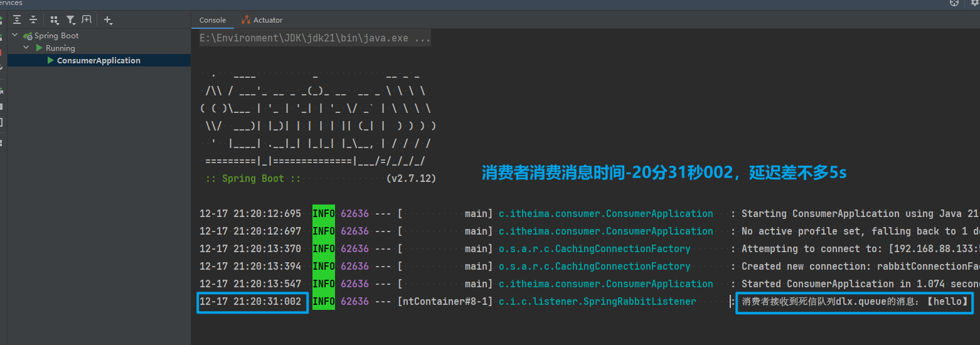Click the Spring Boot leaf icon
The width and height of the screenshot is (980, 345).
pyautogui.click(x=28, y=36)
